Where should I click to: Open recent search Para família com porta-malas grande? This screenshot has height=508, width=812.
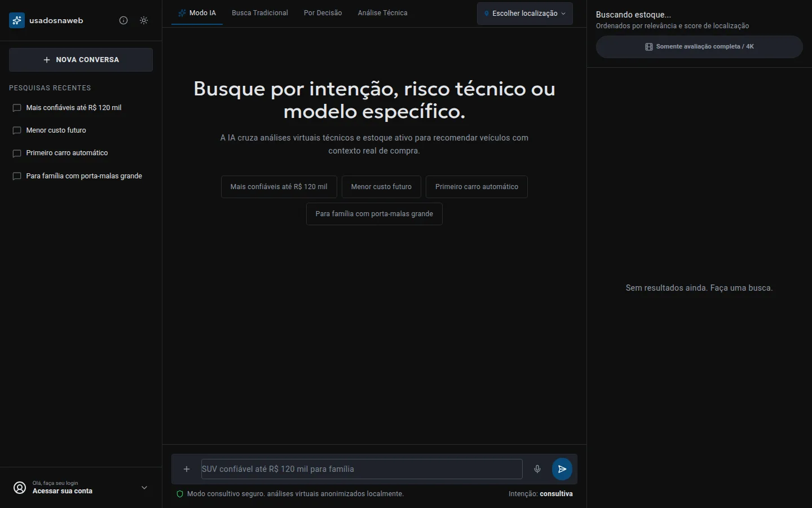click(x=81, y=176)
